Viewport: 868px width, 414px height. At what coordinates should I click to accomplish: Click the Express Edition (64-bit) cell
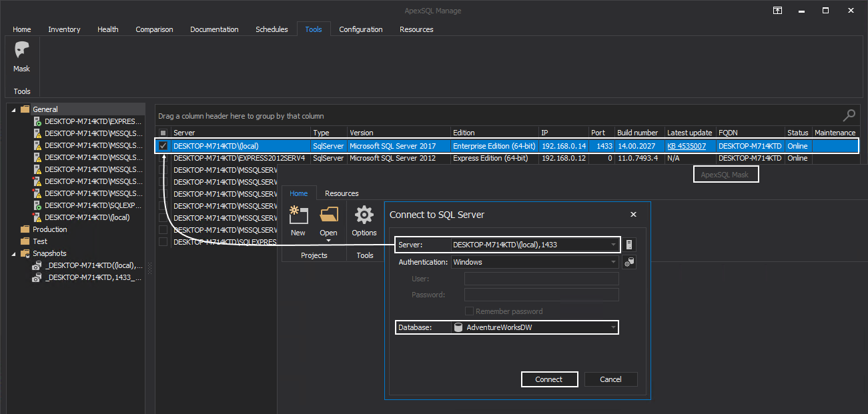(494, 158)
